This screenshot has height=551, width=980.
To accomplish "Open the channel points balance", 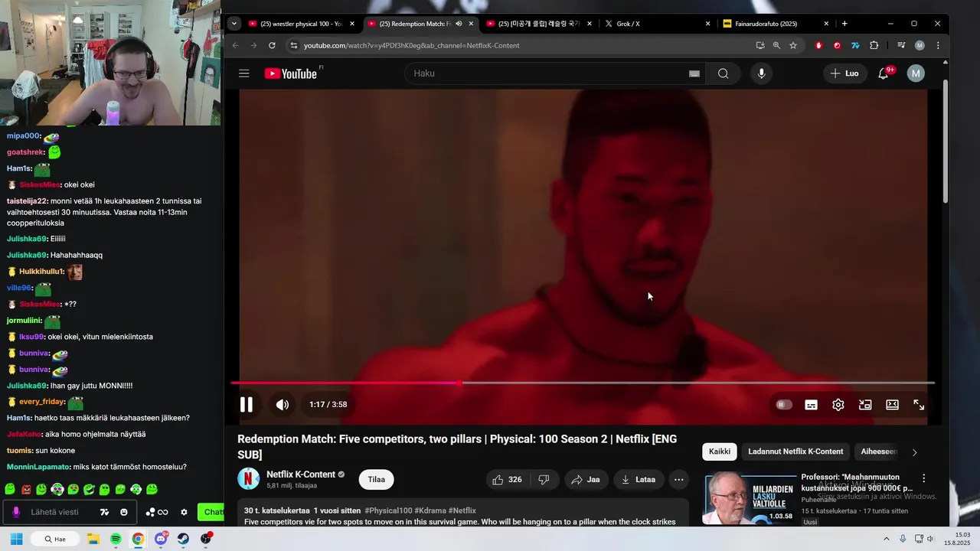I will (157, 512).
